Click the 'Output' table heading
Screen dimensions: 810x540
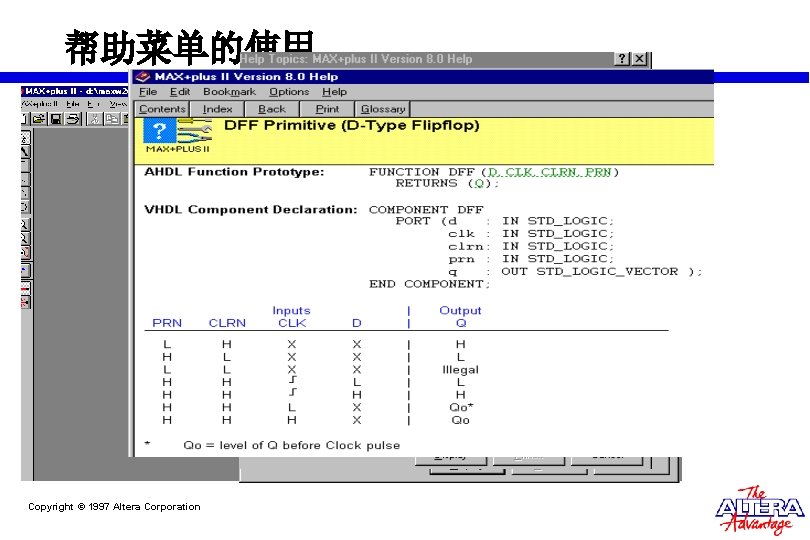460,311
